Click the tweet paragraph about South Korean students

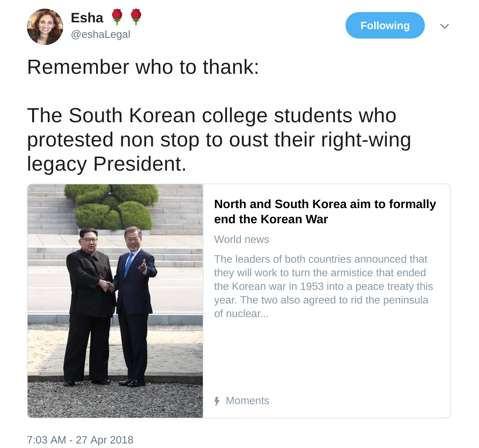(219, 140)
